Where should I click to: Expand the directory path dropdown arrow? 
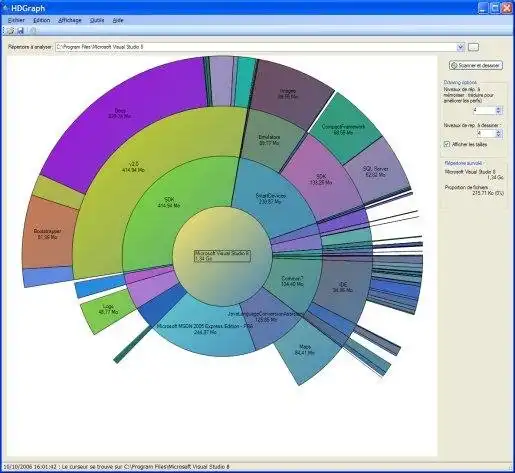(461, 47)
